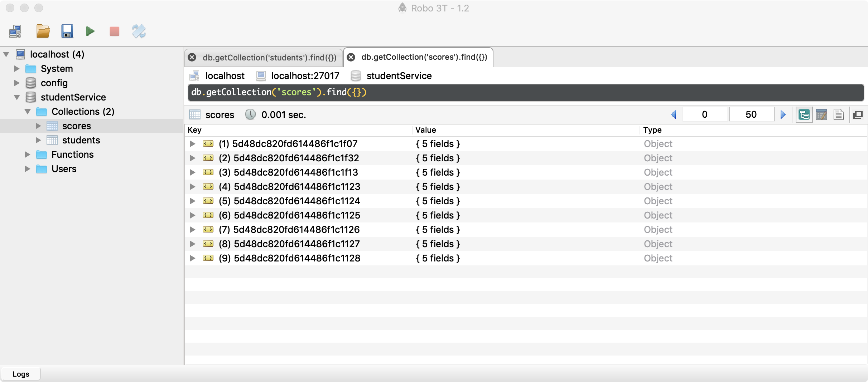
Task: Select the scores collection in tree
Action: tap(77, 126)
